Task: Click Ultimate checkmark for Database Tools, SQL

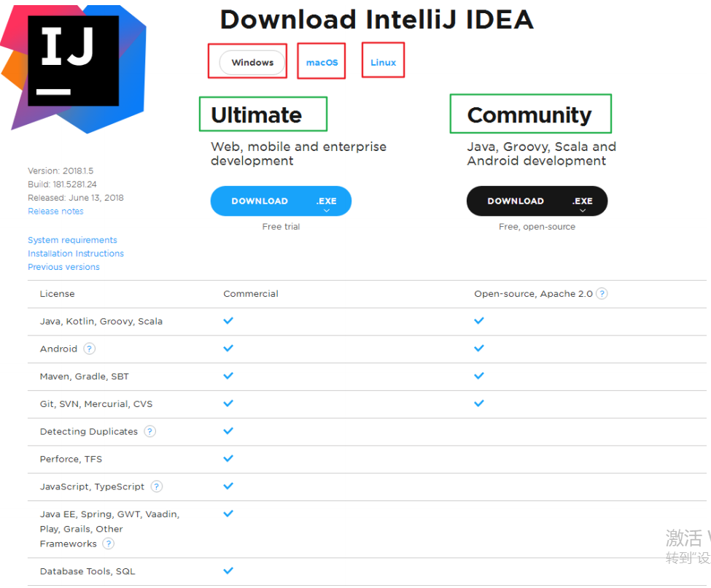Action: coord(228,570)
